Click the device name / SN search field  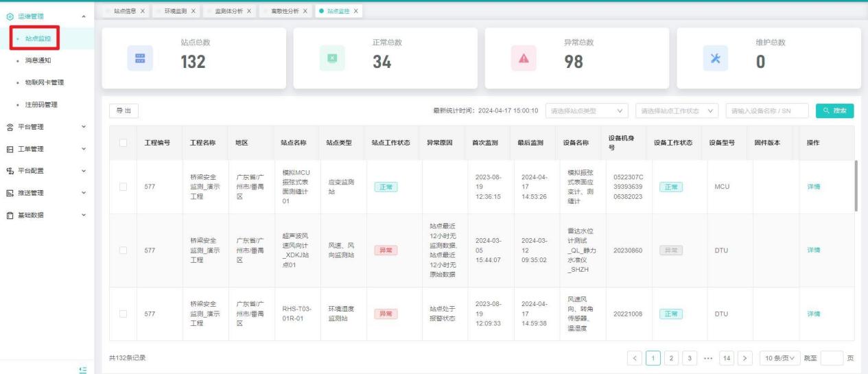(x=766, y=111)
